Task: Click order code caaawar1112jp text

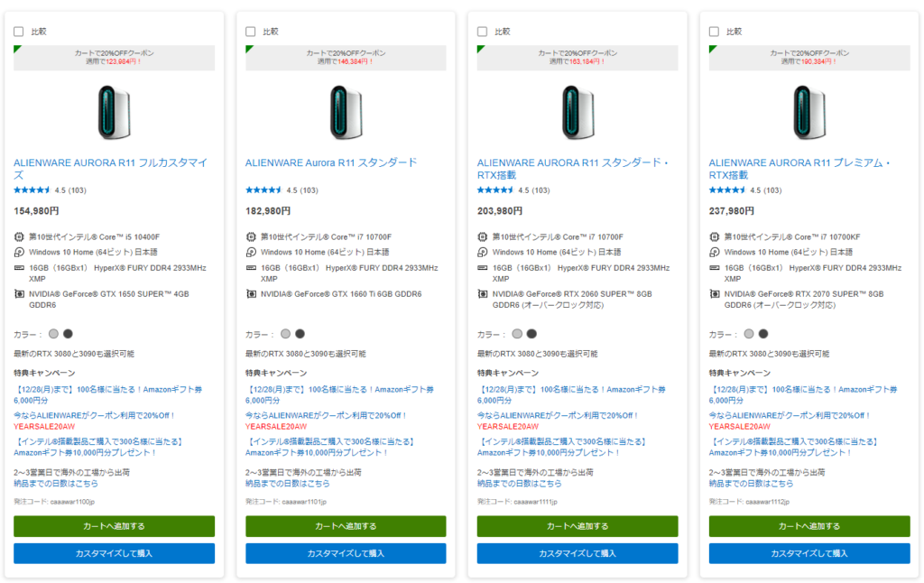Action: click(x=767, y=502)
